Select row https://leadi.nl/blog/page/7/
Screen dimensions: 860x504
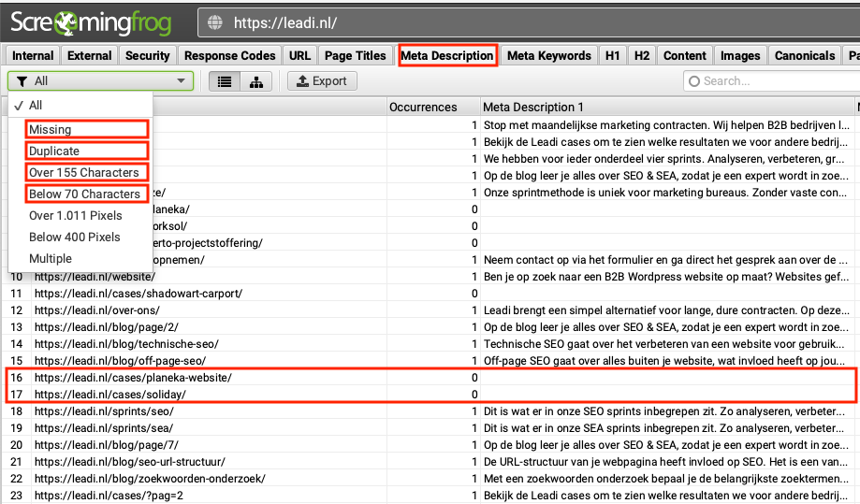(428, 445)
